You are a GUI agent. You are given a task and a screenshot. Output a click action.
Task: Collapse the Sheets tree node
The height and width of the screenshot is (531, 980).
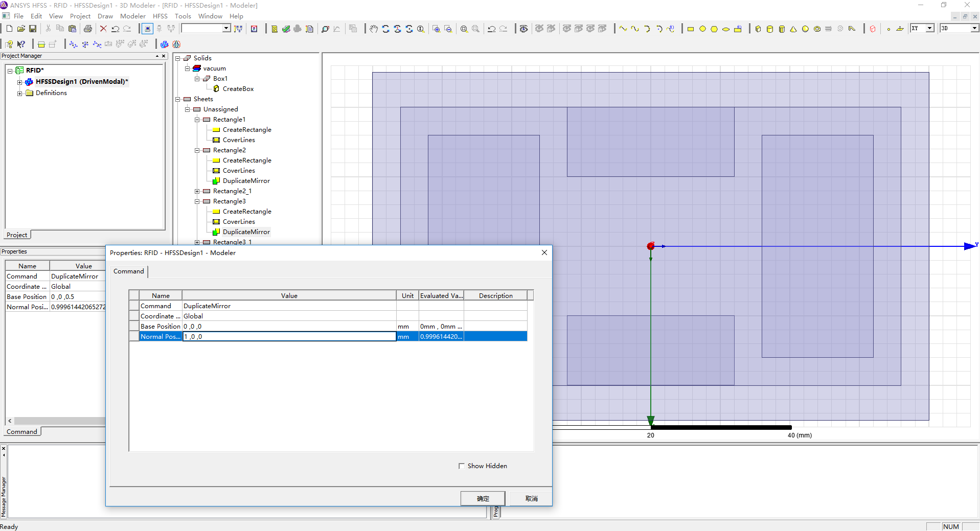click(x=178, y=99)
